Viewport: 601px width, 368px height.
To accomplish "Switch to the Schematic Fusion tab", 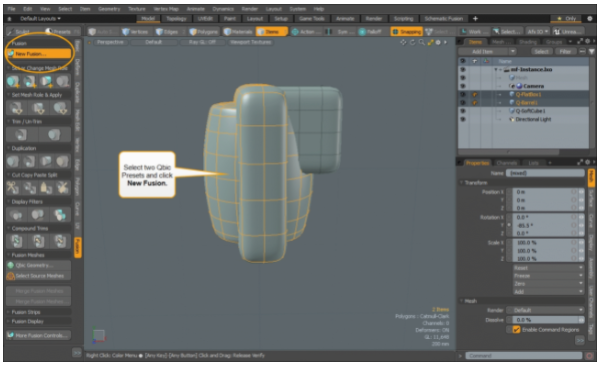I will (x=443, y=19).
